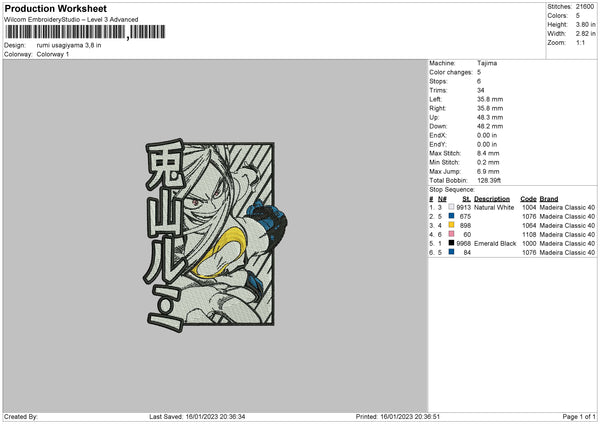Select the pink swatch for code 1108
This screenshot has height=424, width=600.
[451, 234]
